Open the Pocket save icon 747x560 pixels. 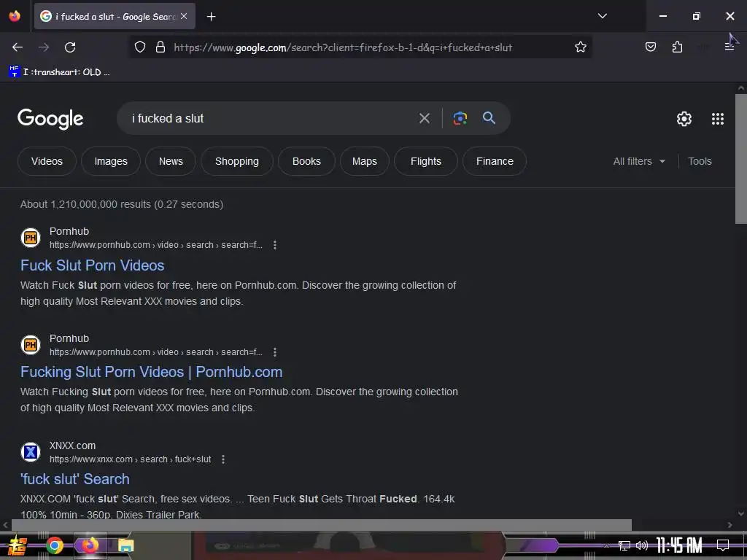coord(650,47)
